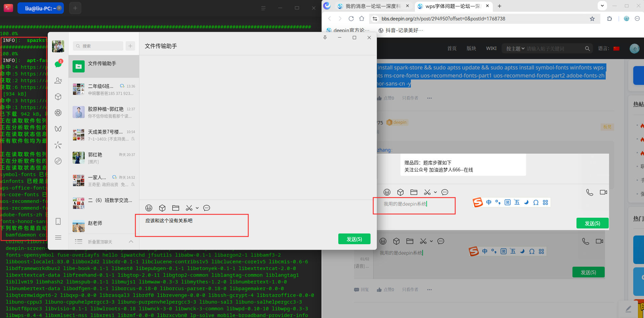Click the plus button beside WeChat search
This screenshot has height=318, width=644.
(130, 46)
